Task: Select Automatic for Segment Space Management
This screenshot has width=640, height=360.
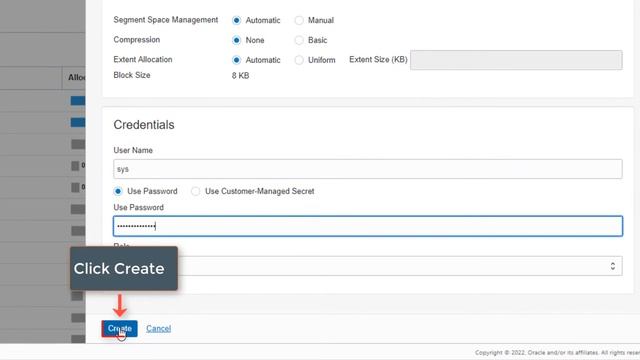Action: tap(236, 20)
